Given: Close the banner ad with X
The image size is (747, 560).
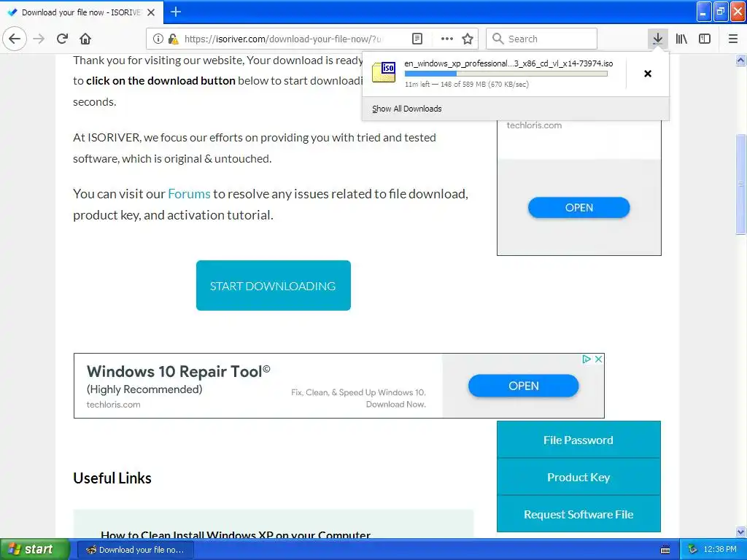Looking at the screenshot, I should click(x=599, y=359).
